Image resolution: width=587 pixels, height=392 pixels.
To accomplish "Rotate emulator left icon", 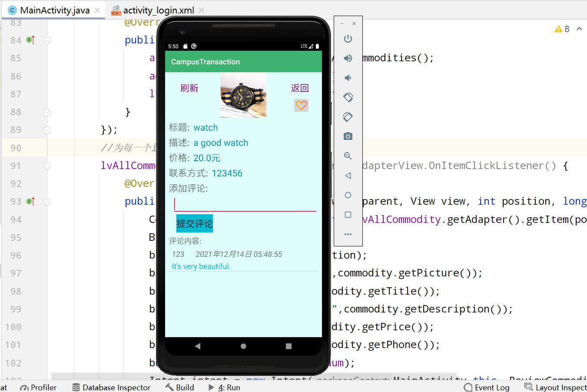I will click(x=348, y=97).
